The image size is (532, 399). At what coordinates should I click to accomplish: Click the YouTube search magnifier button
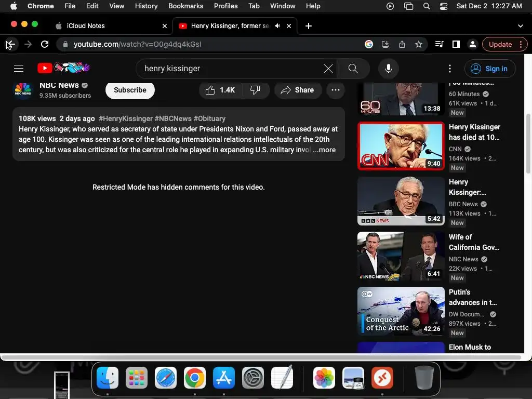353,69
